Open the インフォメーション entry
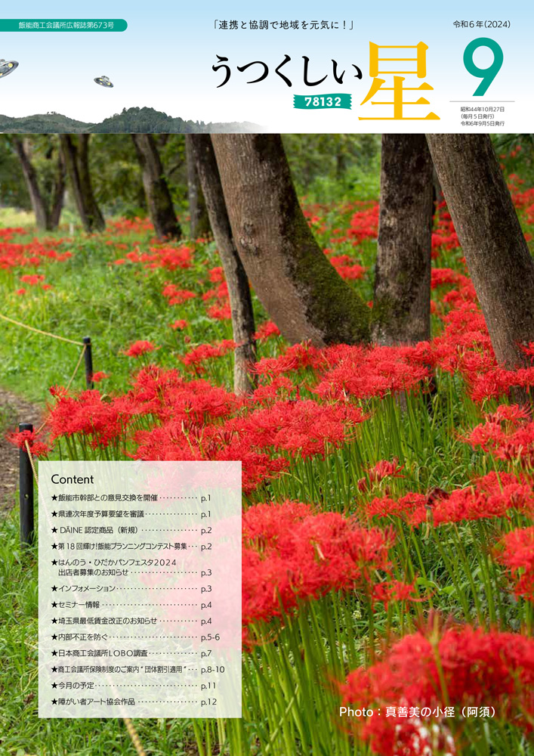The height and width of the screenshot is (756, 534). [131, 588]
